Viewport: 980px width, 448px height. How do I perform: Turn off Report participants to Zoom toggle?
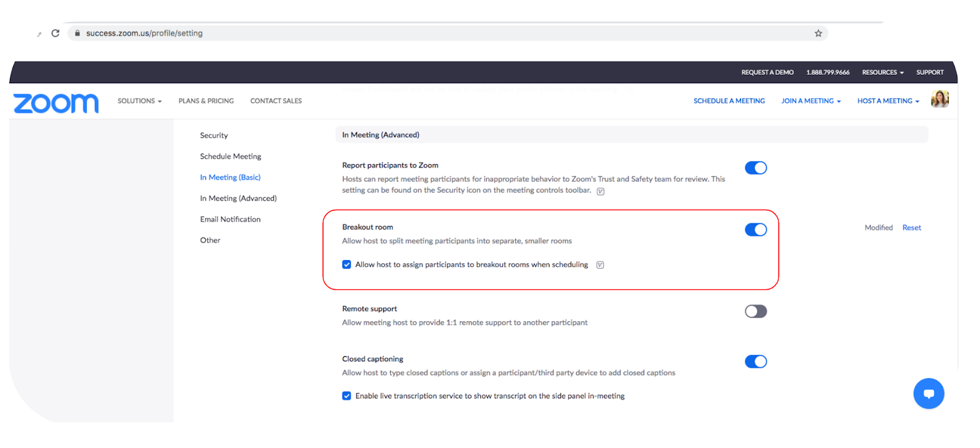(x=756, y=168)
